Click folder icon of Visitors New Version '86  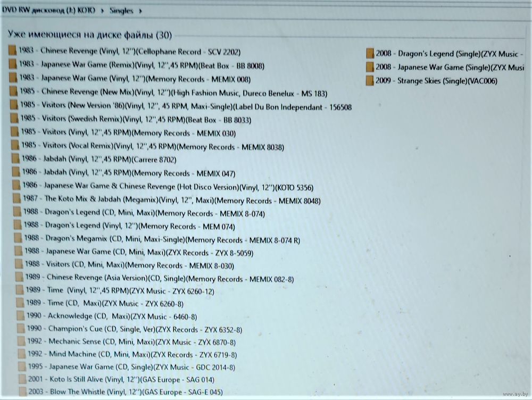(14, 105)
